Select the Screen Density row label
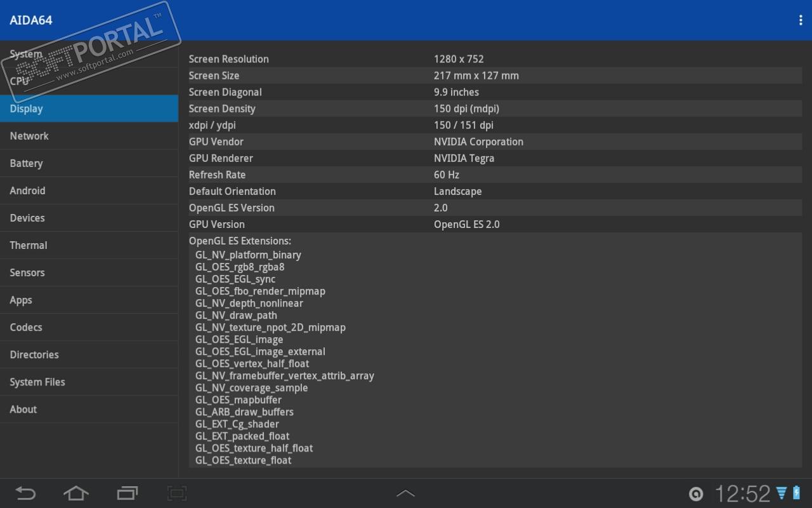Viewport: 812px width, 508px height. [222, 109]
